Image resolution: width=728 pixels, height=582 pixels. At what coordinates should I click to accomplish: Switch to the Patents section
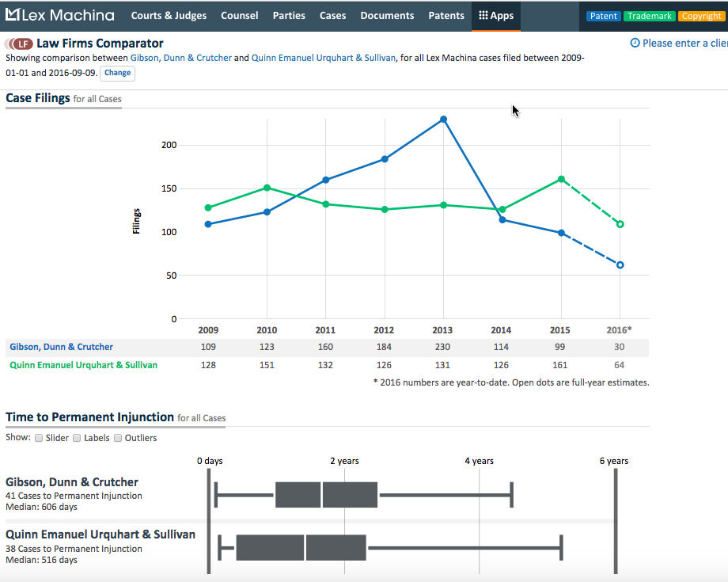pos(446,15)
